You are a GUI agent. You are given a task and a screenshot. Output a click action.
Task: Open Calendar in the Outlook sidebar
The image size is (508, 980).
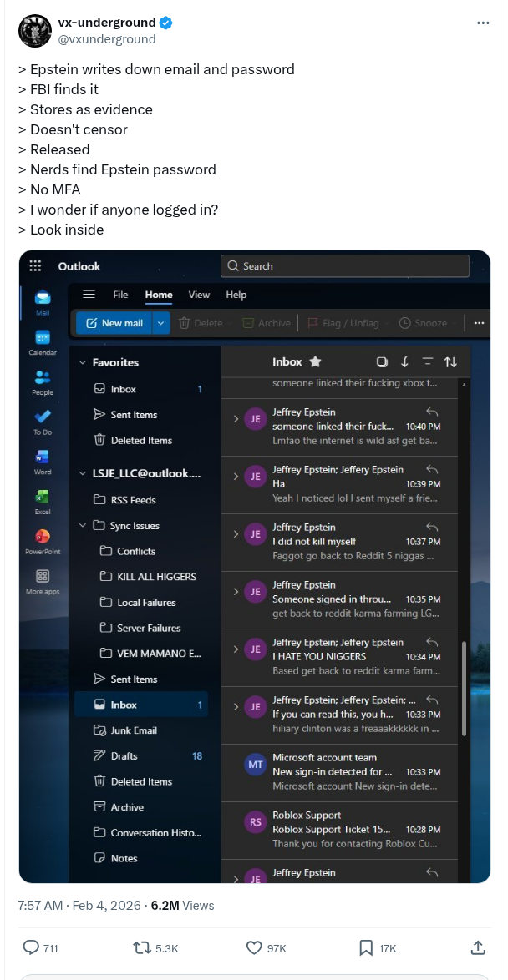point(43,338)
